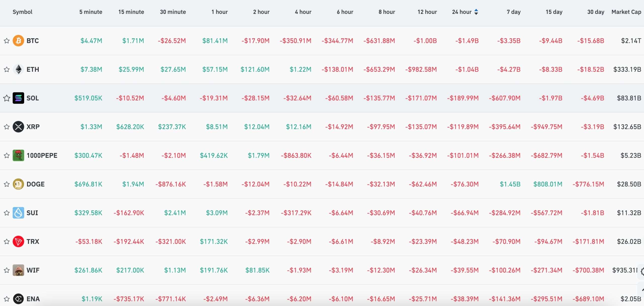Click the XRP coin icon
The width and height of the screenshot is (644, 306).
pyautogui.click(x=18, y=127)
